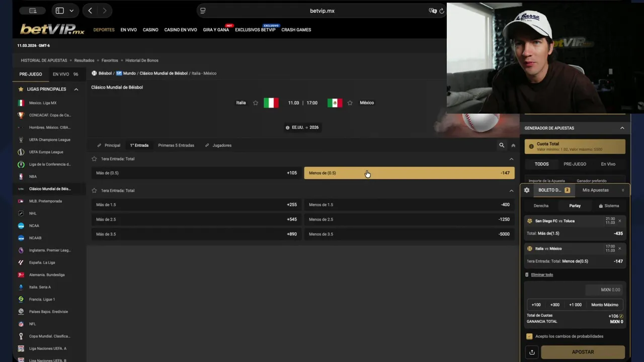Open CASINO in the top menu
Viewport: 644px width, 362px height.
150,30
